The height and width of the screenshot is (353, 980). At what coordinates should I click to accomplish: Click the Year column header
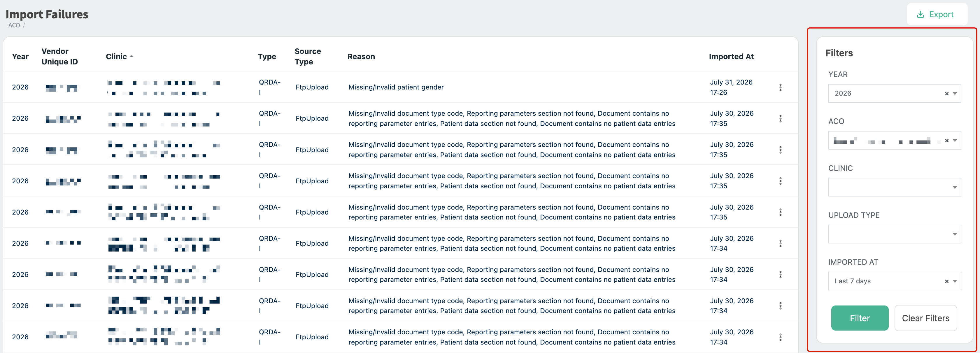20,56
